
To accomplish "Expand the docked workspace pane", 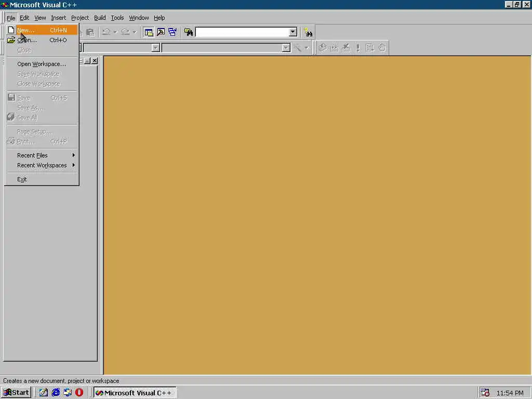I will click(87, 61).
